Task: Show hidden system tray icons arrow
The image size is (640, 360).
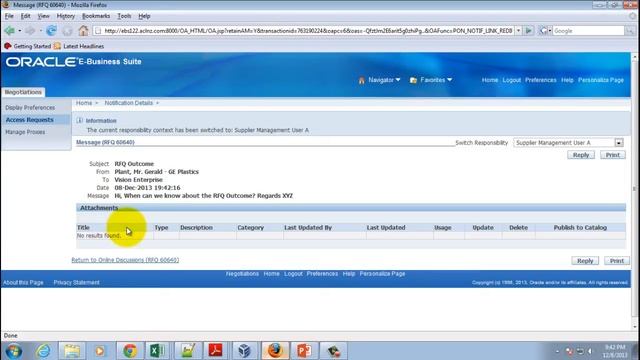Action: point(558,351)
